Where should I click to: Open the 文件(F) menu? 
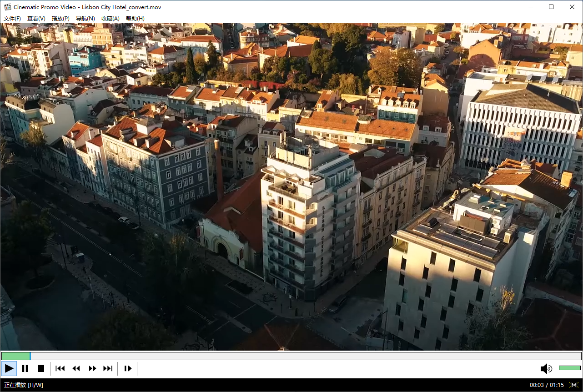pos(12,19)
